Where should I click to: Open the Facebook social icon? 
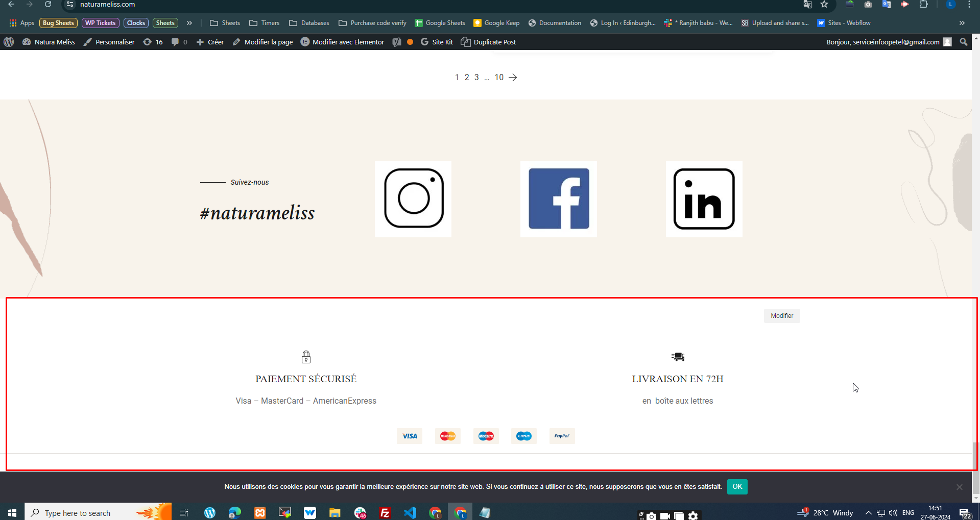(x=559, y=199)
